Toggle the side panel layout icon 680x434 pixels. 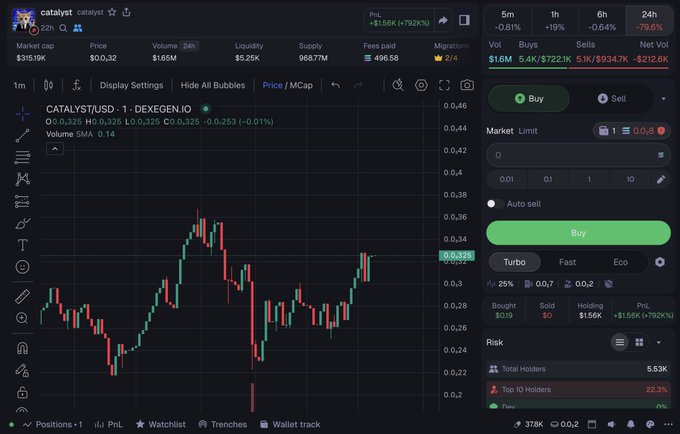click(464, 20)
